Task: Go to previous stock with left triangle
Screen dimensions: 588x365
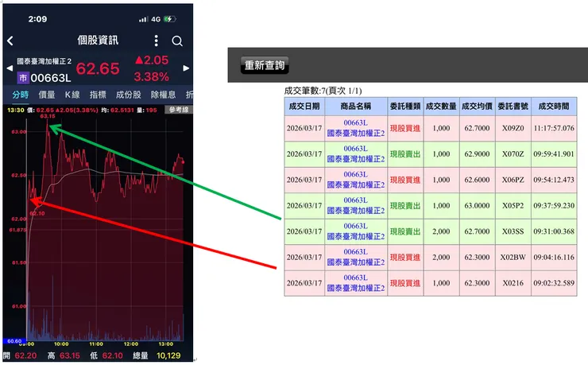Action: pyautogui.click(x=10, y=68)
